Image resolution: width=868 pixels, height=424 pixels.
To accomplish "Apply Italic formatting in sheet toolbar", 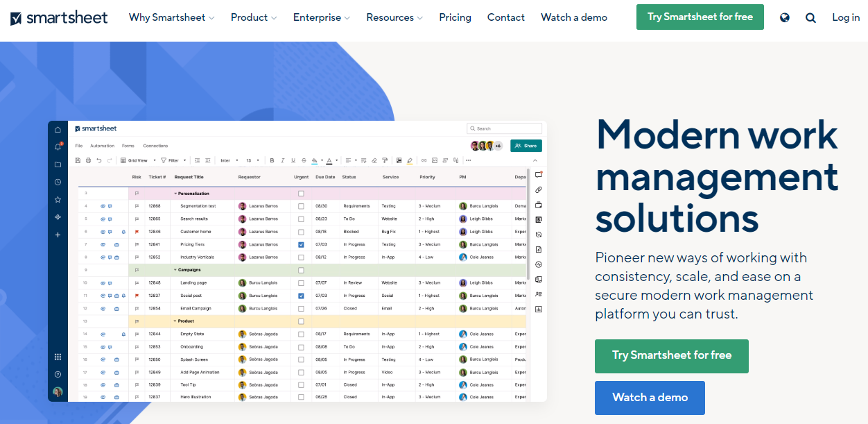I will (282, 160).
